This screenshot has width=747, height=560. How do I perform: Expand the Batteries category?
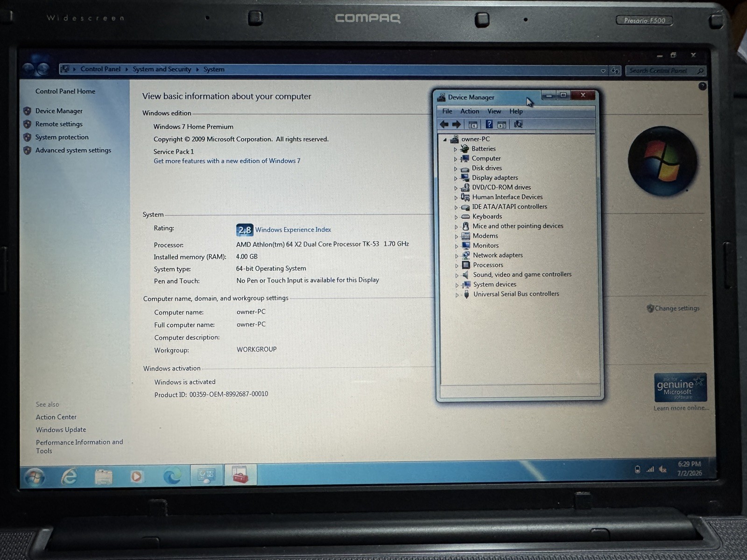click(x=456, y=149)
